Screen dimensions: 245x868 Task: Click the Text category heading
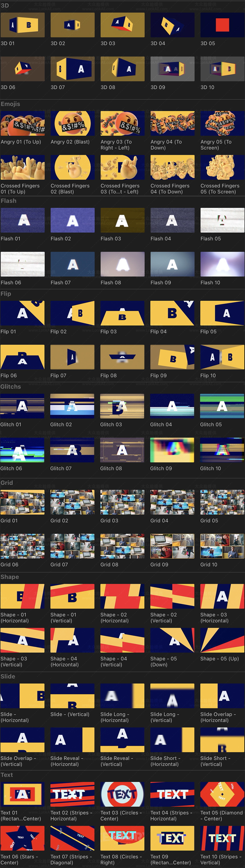tap(7, 775)
